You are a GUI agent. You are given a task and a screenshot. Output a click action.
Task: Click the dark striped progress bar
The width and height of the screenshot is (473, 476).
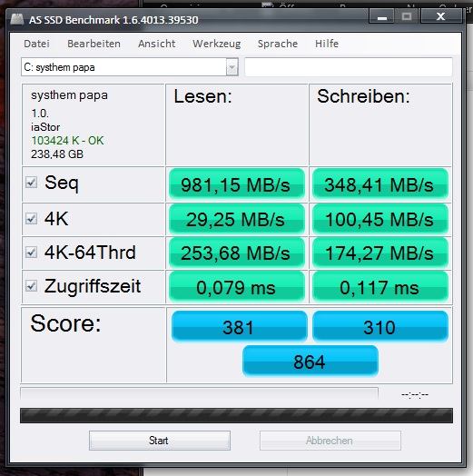pyautogui.click(x=236, y=415)
